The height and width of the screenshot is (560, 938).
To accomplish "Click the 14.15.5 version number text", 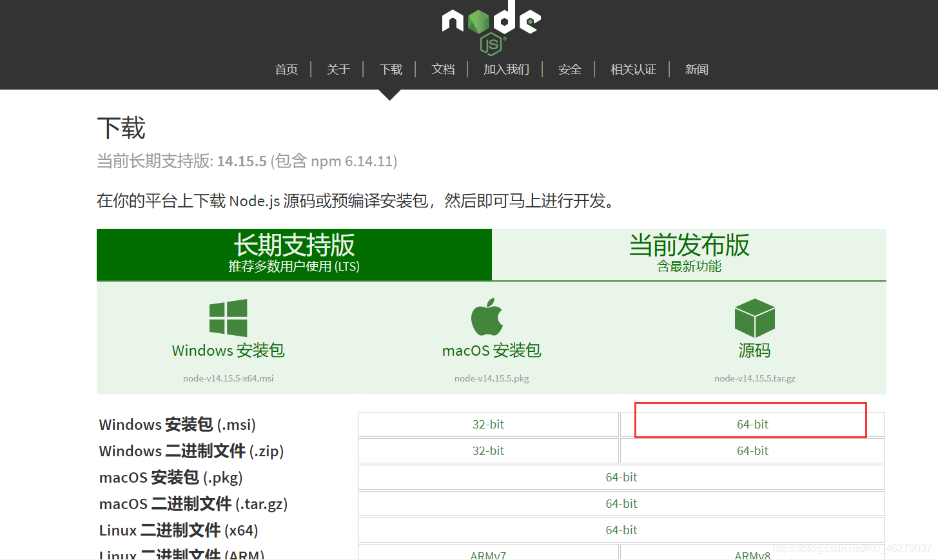I will pyautogui.click(x=242, y=161).
